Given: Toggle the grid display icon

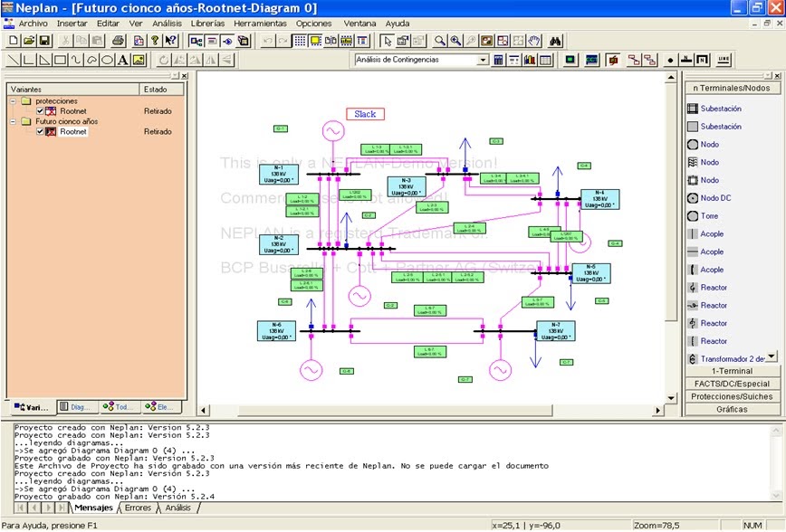Looking at the screenshot, I should [301, 40].
